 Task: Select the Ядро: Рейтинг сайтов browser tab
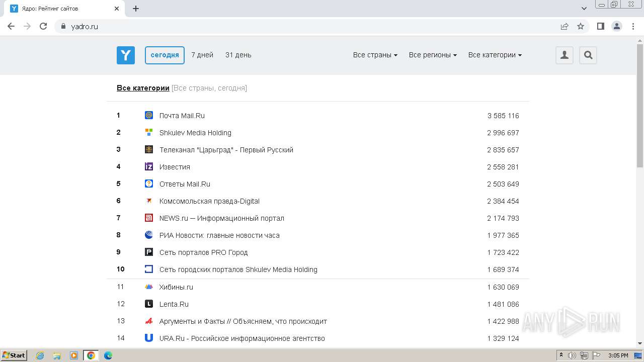click(64, 9)
